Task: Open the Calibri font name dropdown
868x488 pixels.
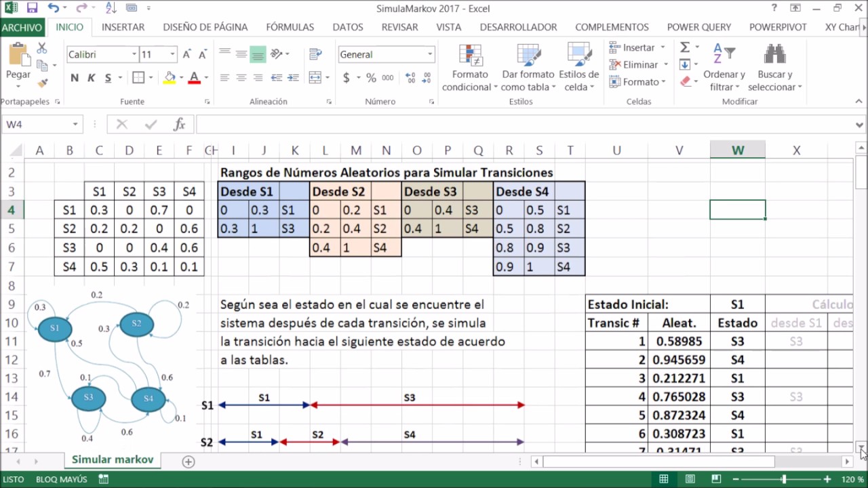Action: [134, 54]
